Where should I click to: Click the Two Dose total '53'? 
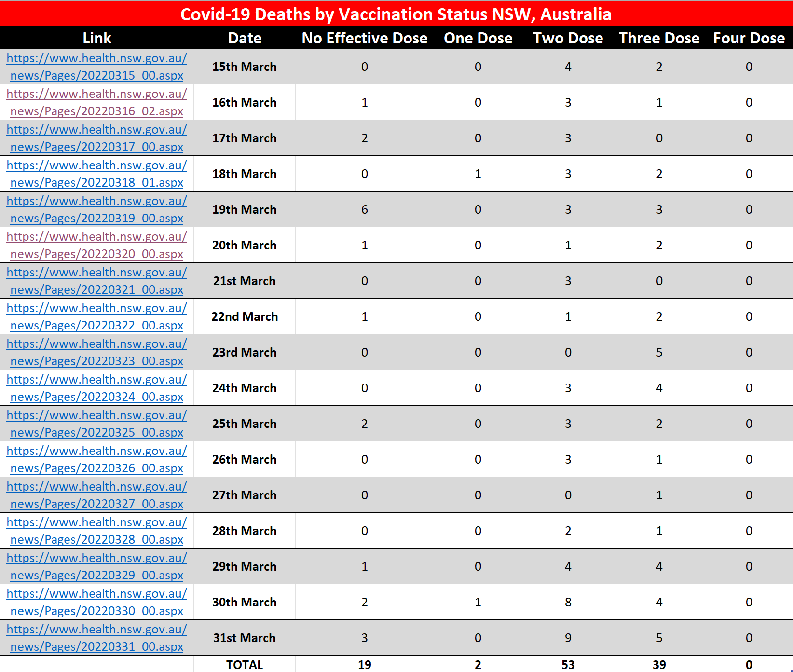tap(568, 664)
